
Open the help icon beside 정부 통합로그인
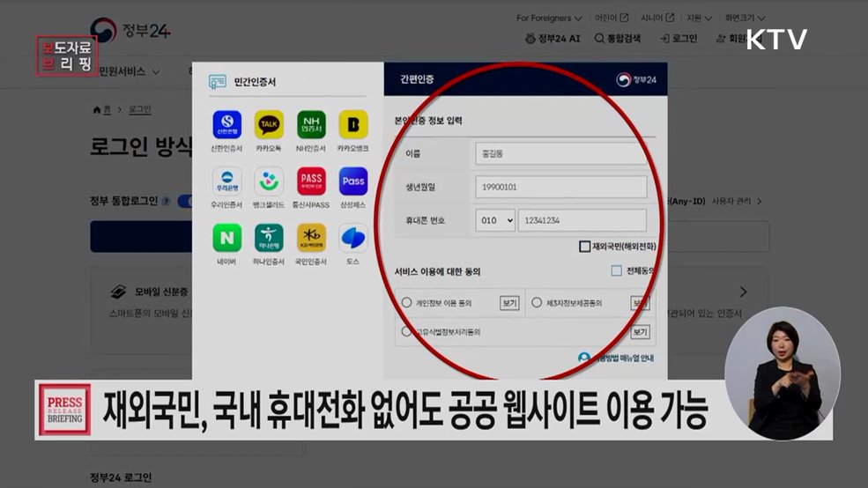[166, 202]
